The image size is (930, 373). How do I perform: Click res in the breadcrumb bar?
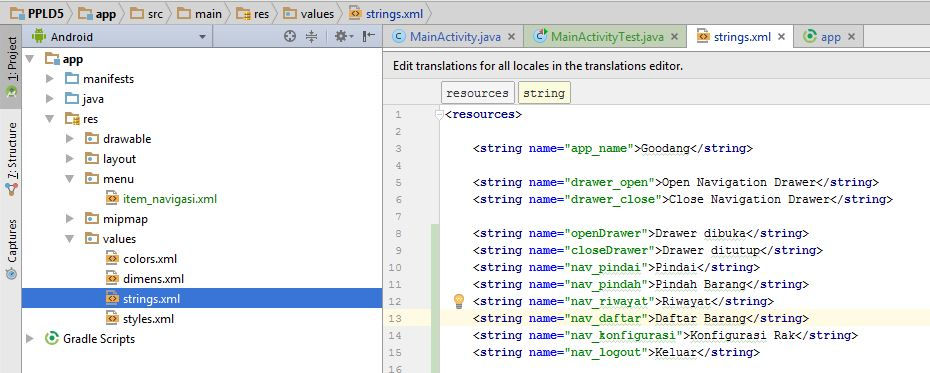(253, 13)
